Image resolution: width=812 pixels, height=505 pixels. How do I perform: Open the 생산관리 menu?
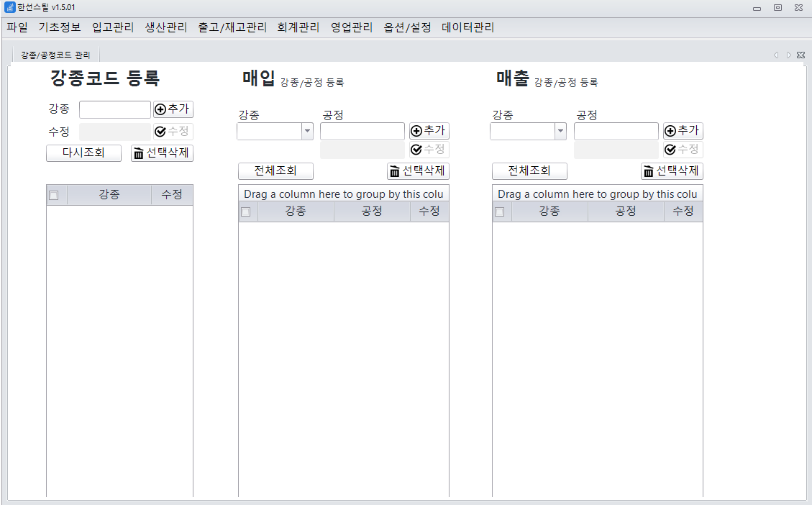tap(165, 27)
